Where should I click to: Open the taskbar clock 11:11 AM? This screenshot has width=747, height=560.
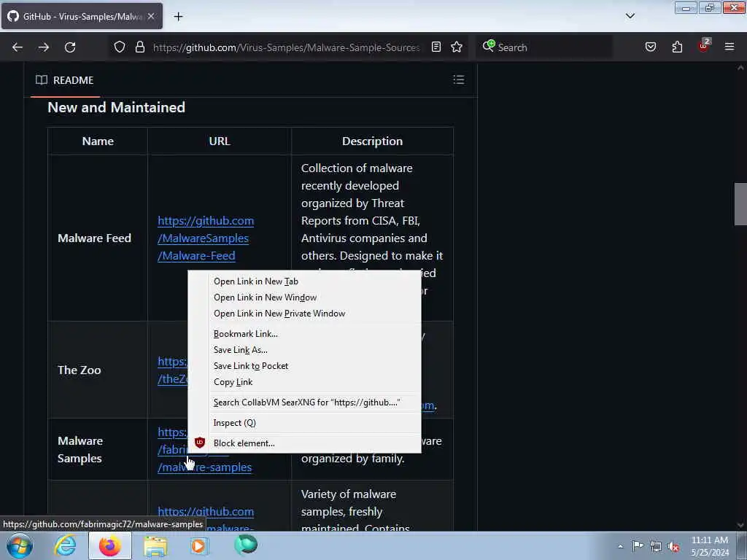(x=709, y=546)
